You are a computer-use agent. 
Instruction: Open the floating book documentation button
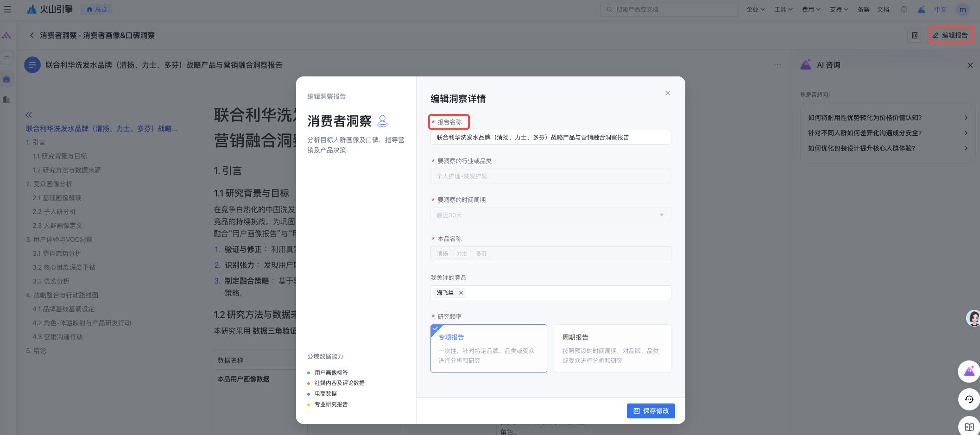969,427
